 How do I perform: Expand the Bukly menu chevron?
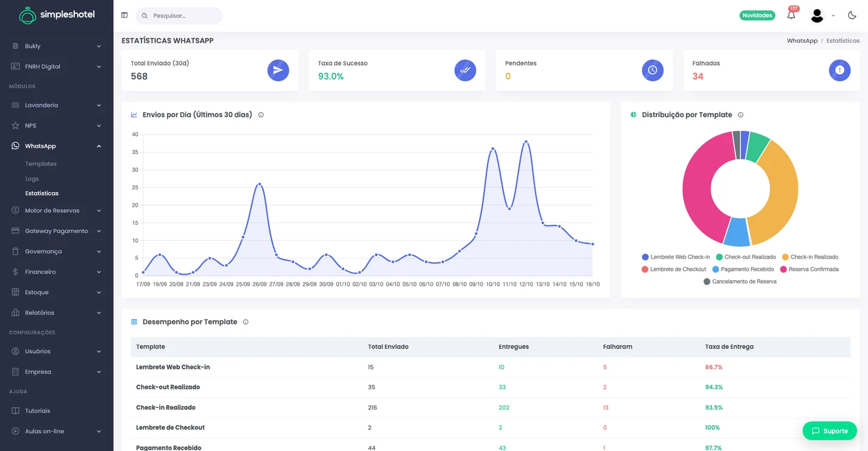pos(99,46)
